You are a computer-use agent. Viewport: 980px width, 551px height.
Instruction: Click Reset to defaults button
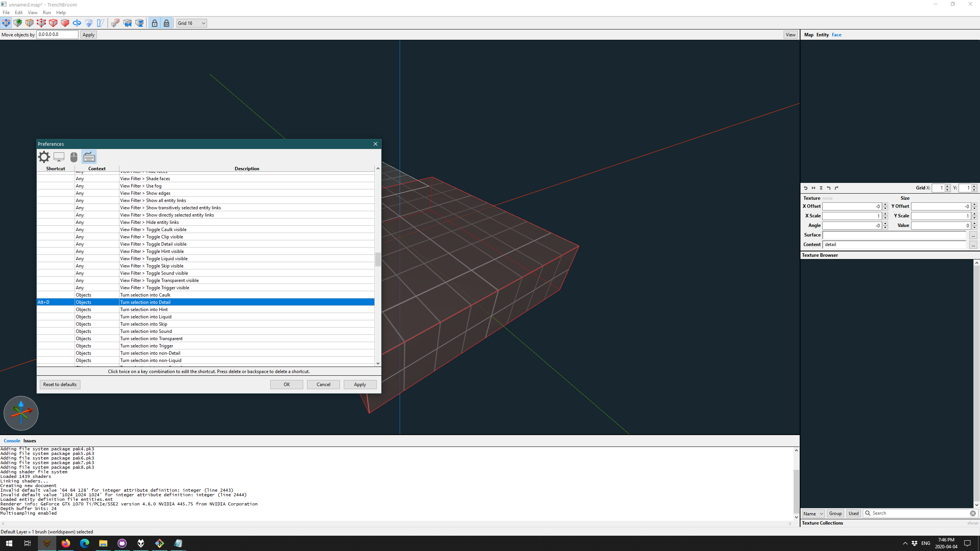[60, 385]
